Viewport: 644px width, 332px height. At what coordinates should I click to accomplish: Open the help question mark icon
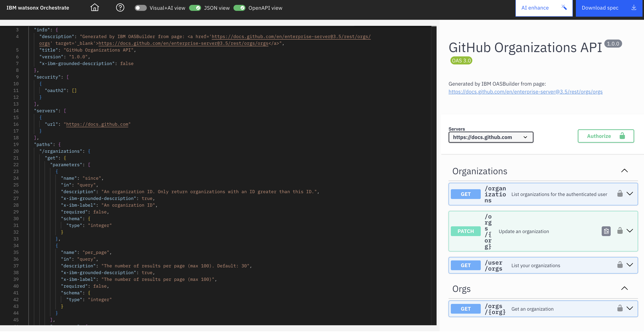(x=120, y=7)
